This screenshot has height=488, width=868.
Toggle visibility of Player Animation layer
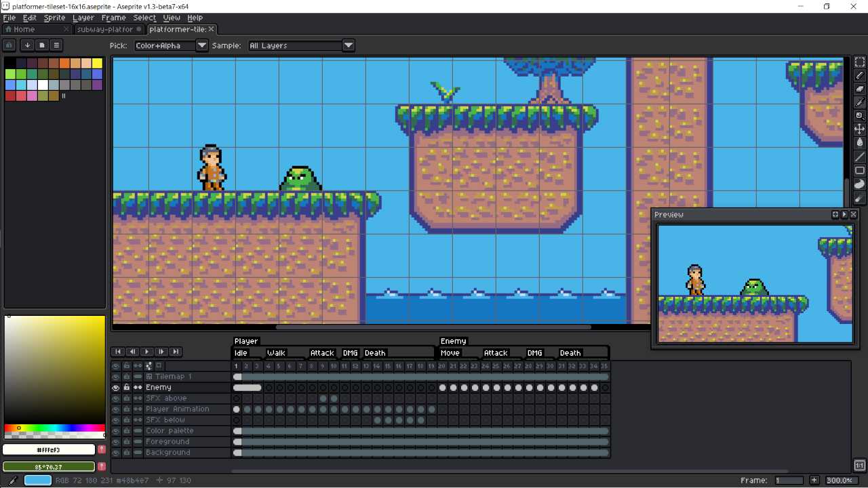click(x=116, y=409)
